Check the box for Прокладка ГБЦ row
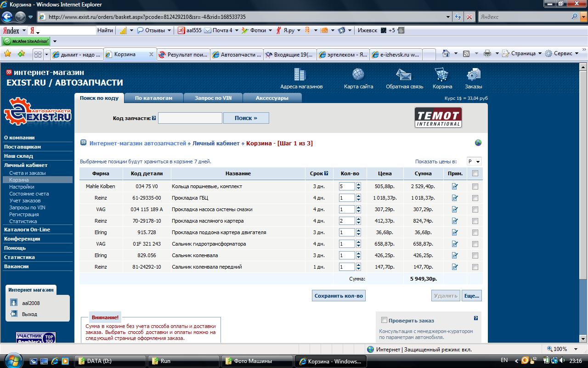The width and height of the screenshot is (588, 368). tap(475, 198)
